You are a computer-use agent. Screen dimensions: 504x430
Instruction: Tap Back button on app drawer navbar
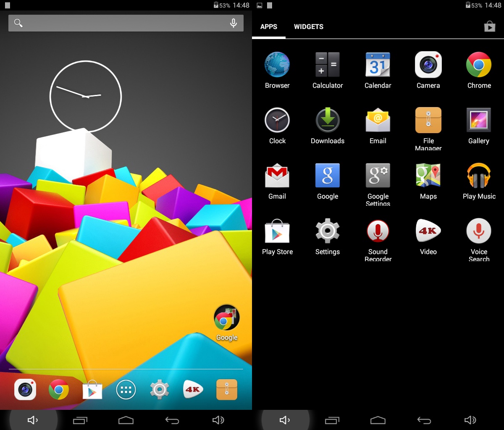click(424, 420)
